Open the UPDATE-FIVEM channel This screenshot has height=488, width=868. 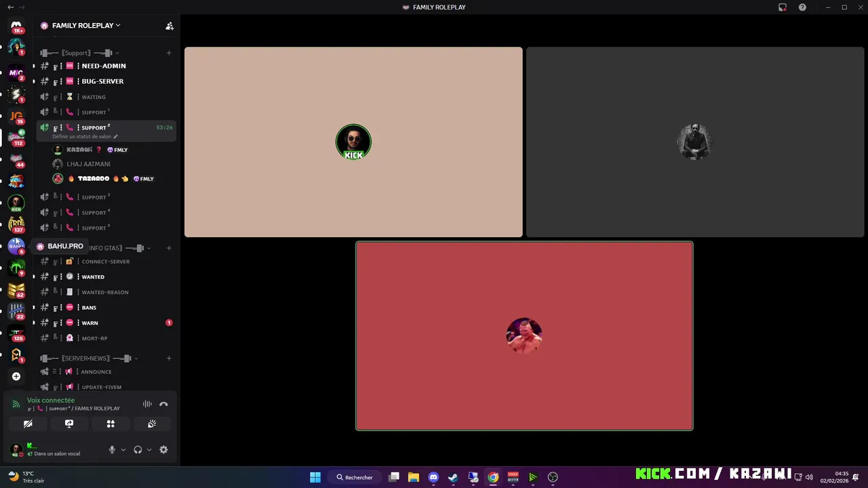pyautogui.click(x=106, y=387)
